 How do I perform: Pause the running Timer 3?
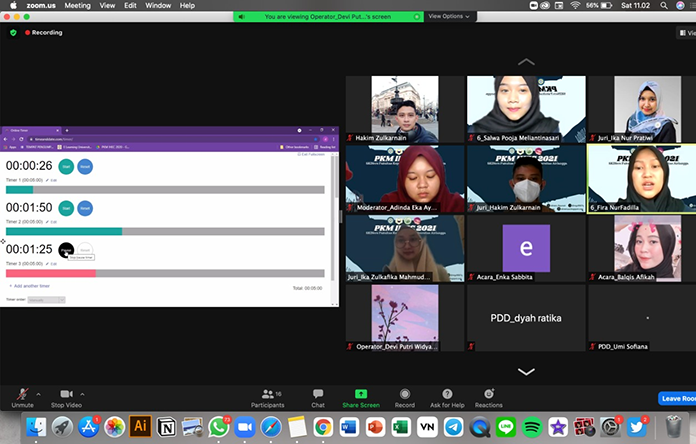click(66, 249)
